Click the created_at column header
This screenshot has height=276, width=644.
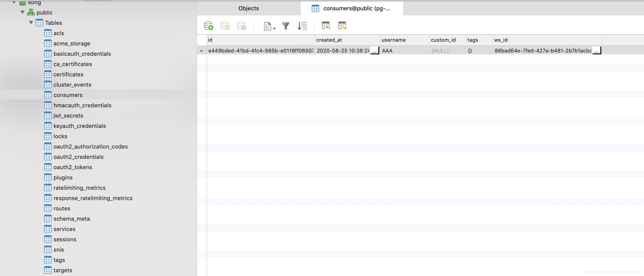click(x=348, y=40)
